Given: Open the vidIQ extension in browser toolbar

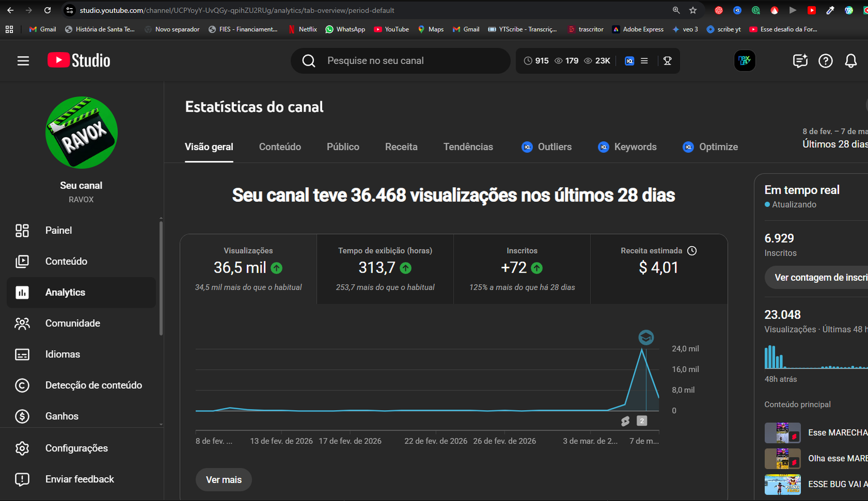Looking at the screenshot, I should (x=737, y=10).
